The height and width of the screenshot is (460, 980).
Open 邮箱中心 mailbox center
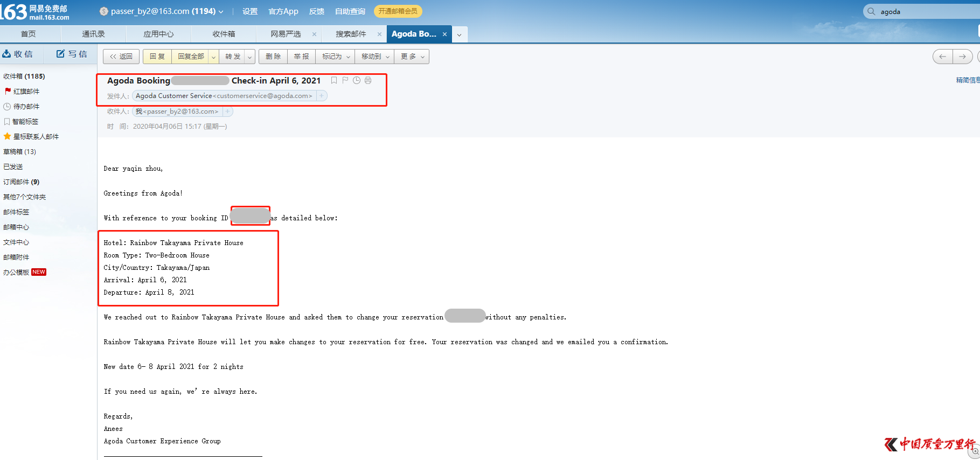click(16, 227)
